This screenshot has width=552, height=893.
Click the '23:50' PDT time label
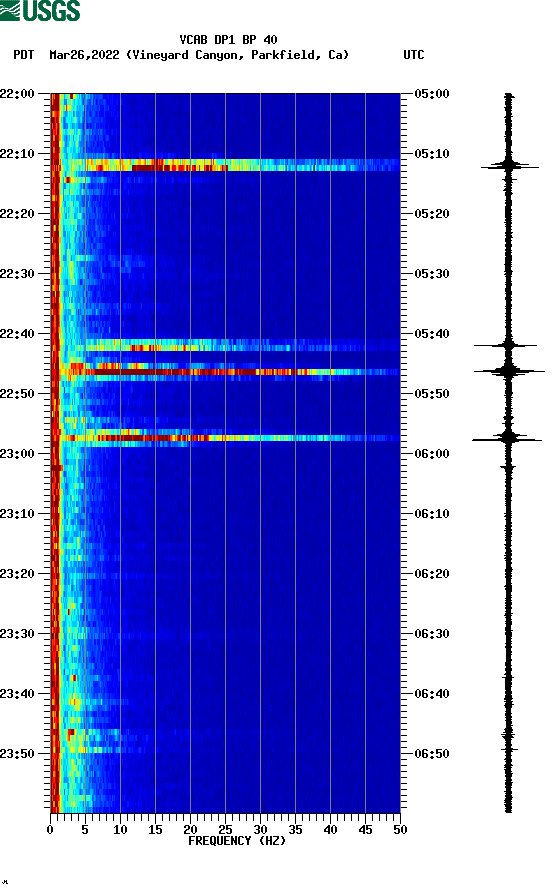[x=17, y=753]
